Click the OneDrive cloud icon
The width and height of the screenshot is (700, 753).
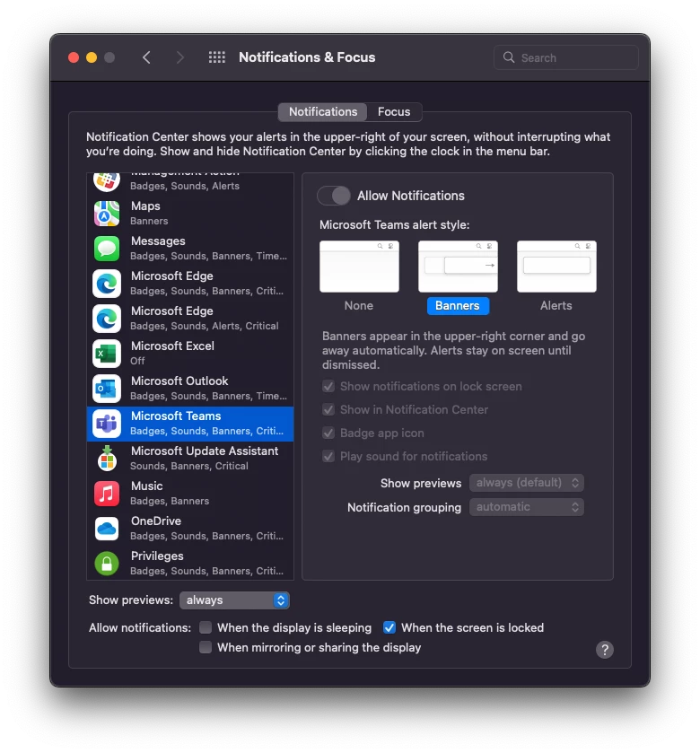[107, 529]
